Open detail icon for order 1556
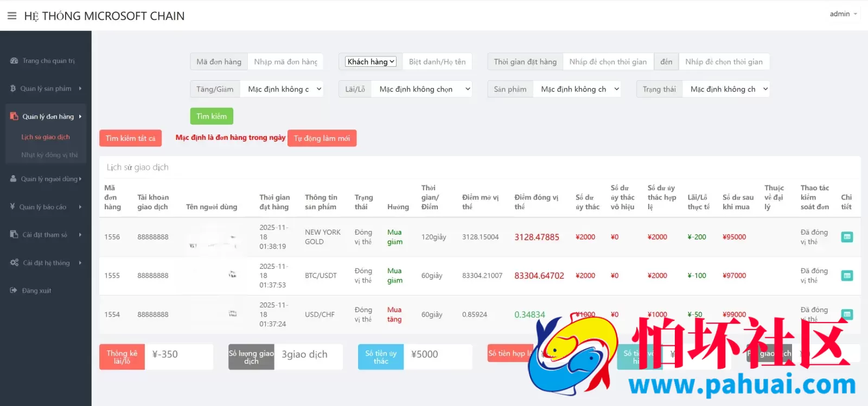 tap(847, 237)
